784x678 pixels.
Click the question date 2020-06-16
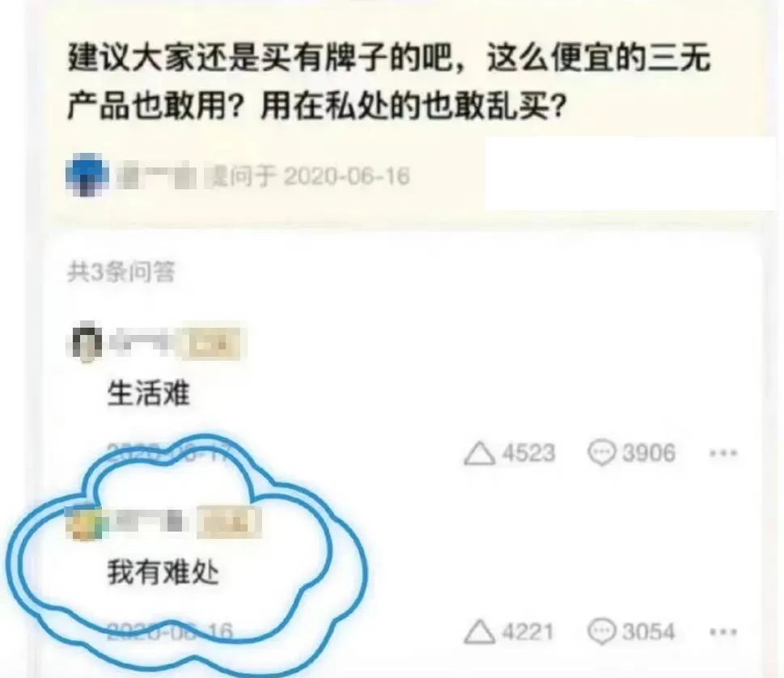pos(347,176)
